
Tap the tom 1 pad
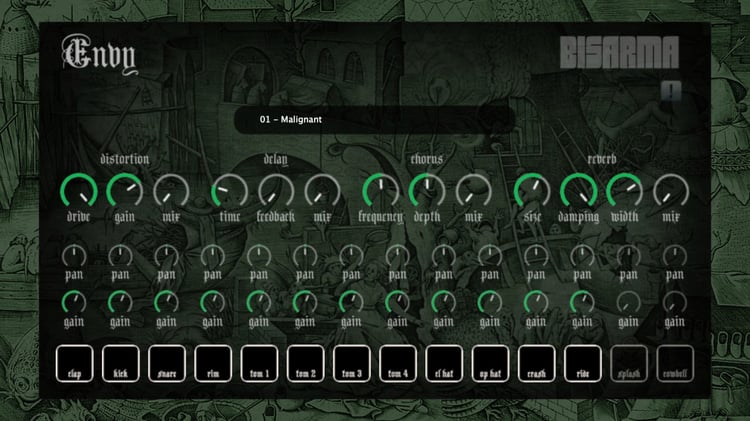(x=259, y=364)
